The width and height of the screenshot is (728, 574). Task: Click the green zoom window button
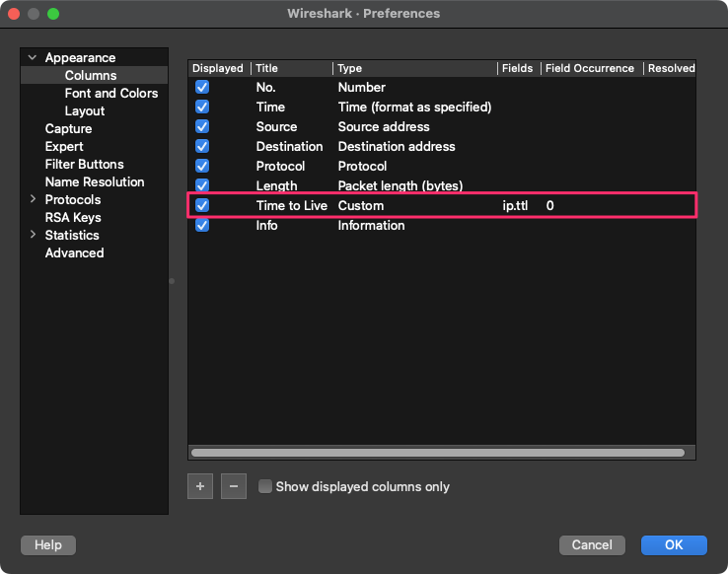(x=53, y=14)
